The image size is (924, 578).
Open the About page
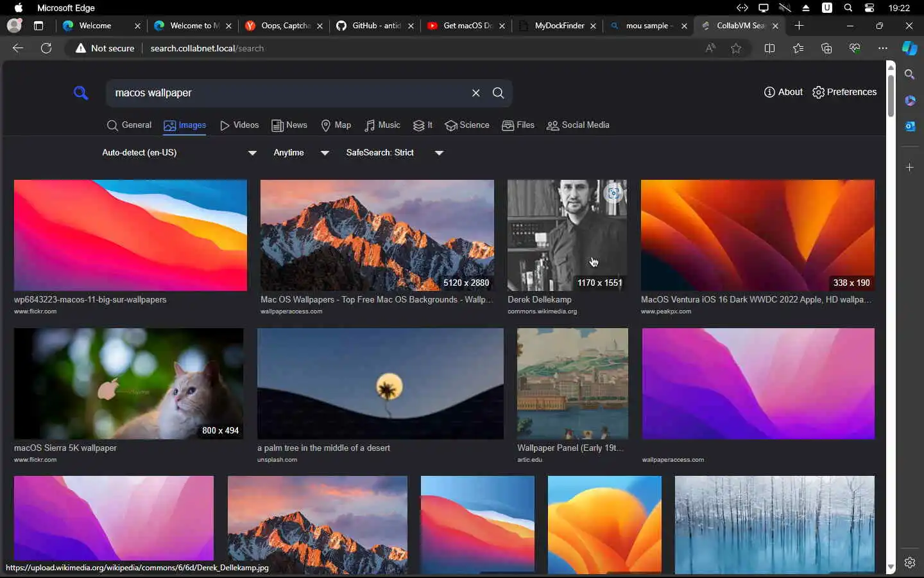tap(783, 92)
